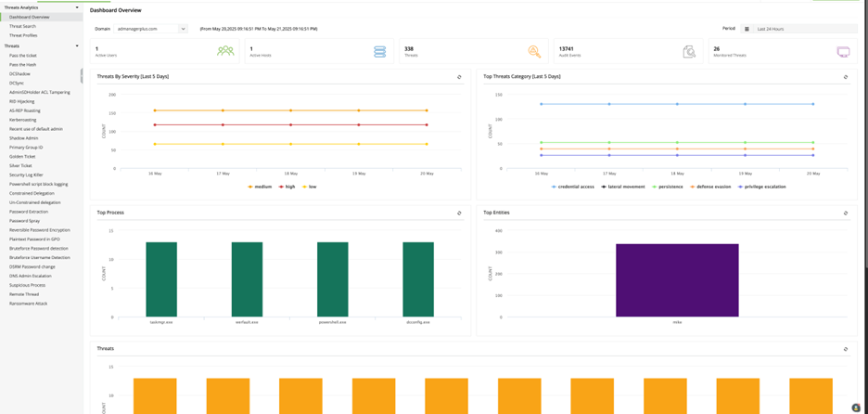Click the calendar icon beside Period
This screenshot has height=414, width=868.
click(x=747, y=29)
